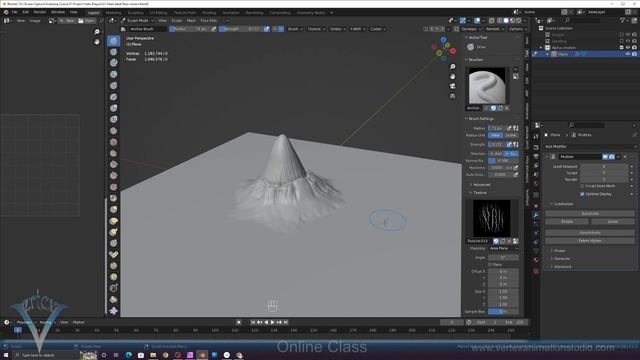The width and height of the screenshot is (640, 360).
Task: Select the Blob brush tool
Action: pyautogui.click(x=113, y=119)
